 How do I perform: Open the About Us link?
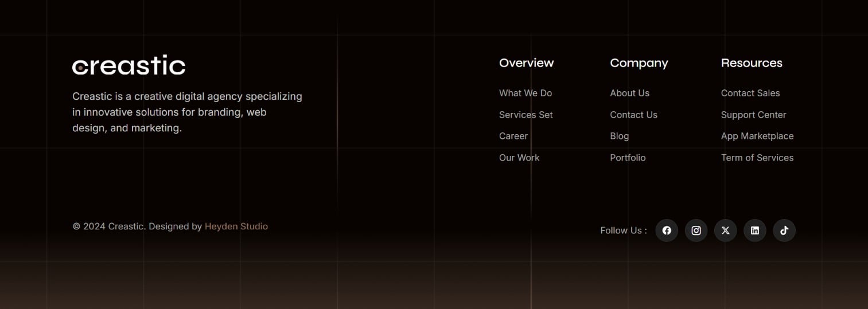coord(630,93)
